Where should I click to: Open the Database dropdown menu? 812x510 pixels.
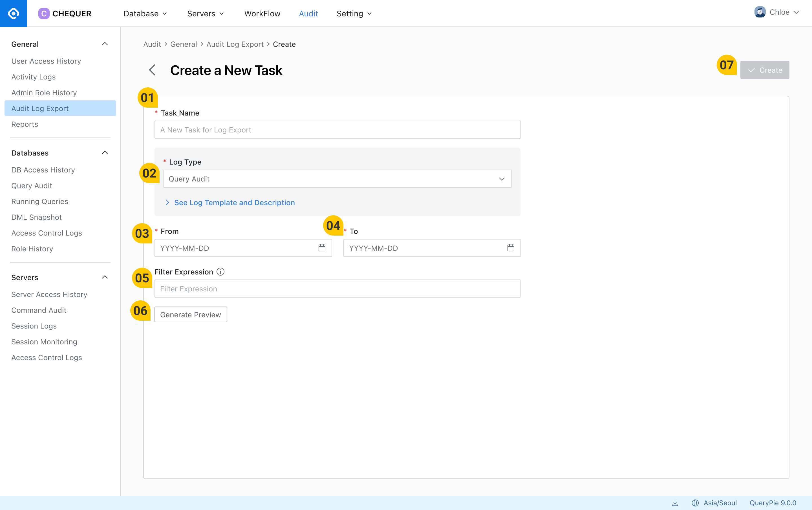[145, 14]
